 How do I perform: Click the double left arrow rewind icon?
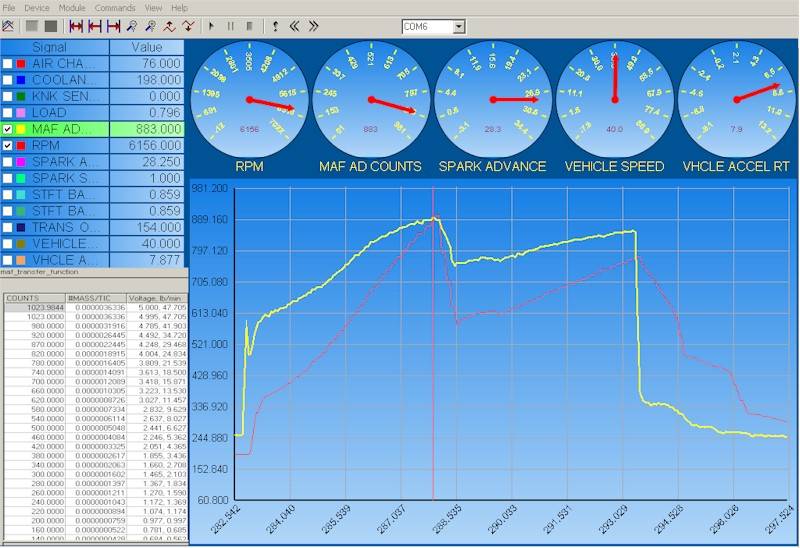(294, 26)
